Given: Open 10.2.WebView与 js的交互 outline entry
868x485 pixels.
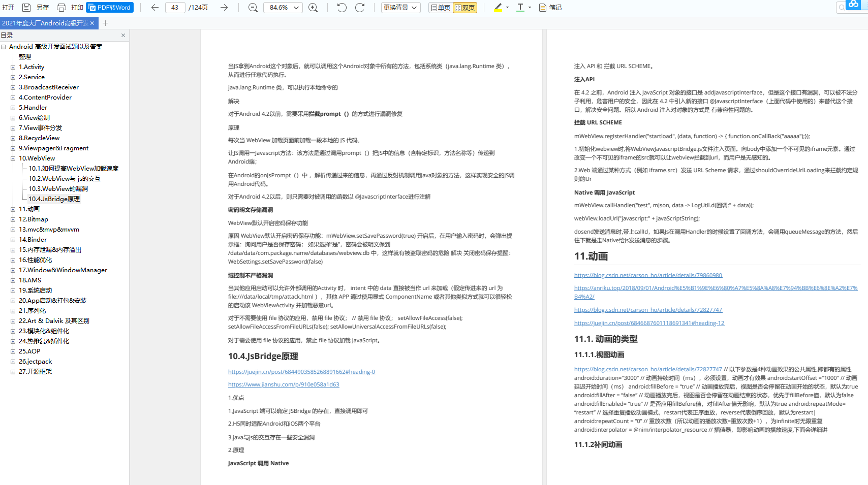Looking at the screenshot, I should click(65, 179).
